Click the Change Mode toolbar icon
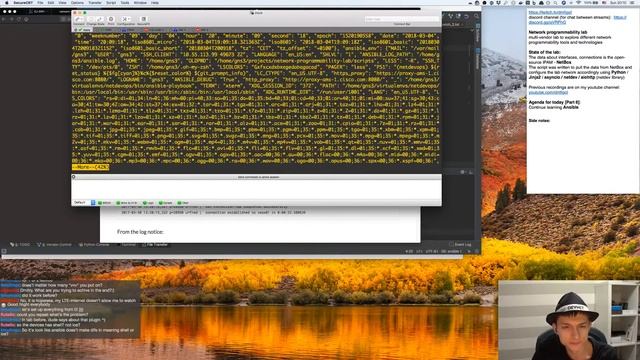This screenshot has width=640, height=360. coord(95,20)
